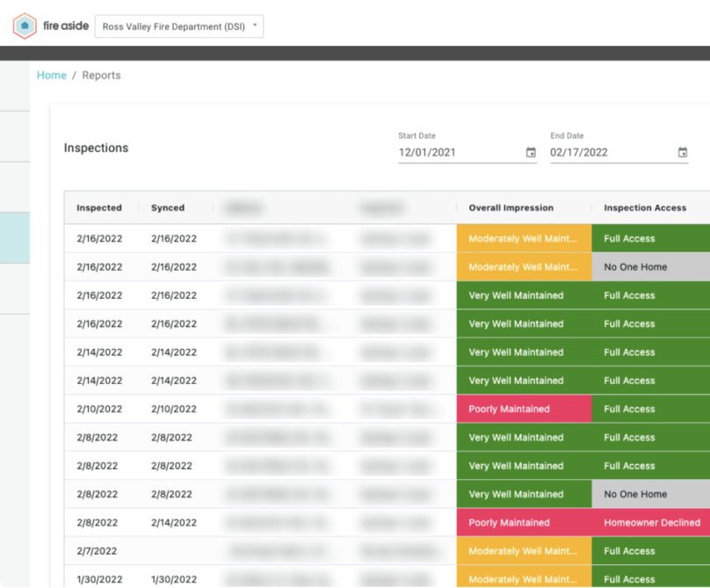Open the Start Date calendar picker icon

531,152
